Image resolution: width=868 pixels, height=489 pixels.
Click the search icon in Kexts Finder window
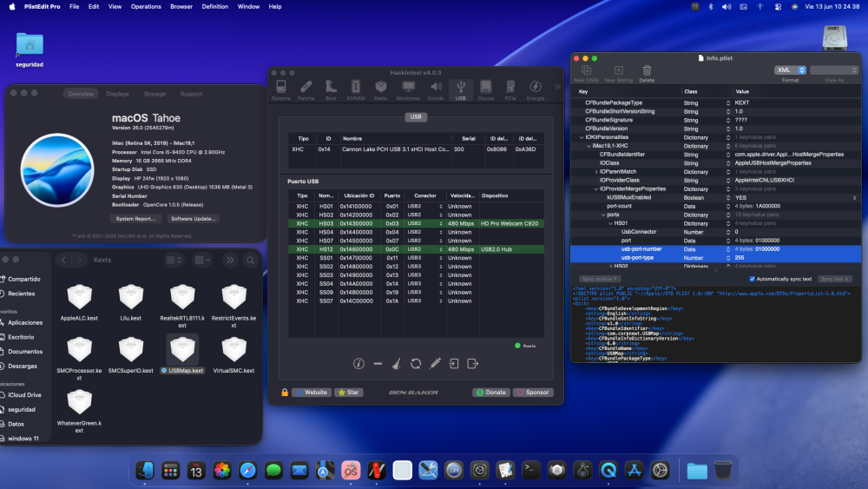pos(250,260)
